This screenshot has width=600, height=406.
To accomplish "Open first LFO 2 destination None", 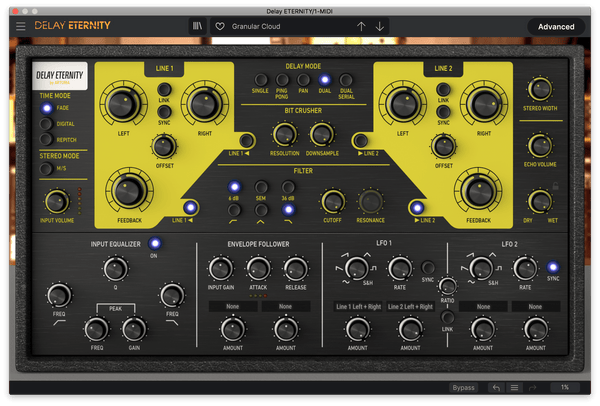I will 483,307.
